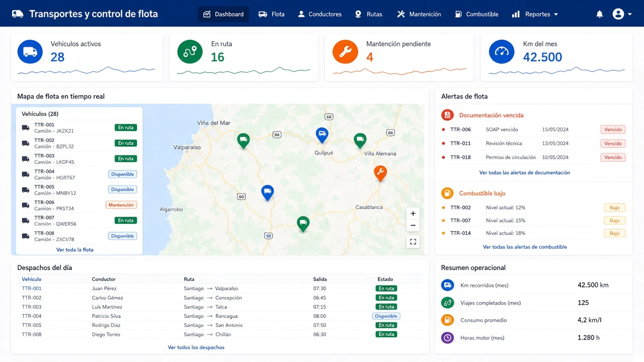Open the TTR-018 Permiso de circulación alert

point(533,157)
